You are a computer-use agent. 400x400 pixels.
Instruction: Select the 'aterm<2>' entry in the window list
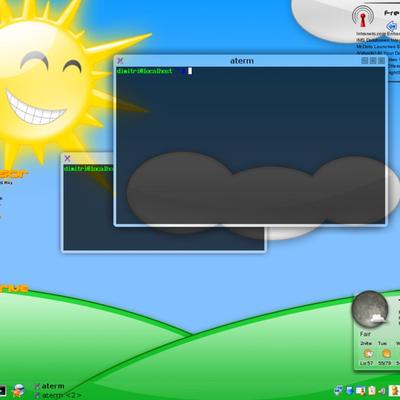(57, 396)
